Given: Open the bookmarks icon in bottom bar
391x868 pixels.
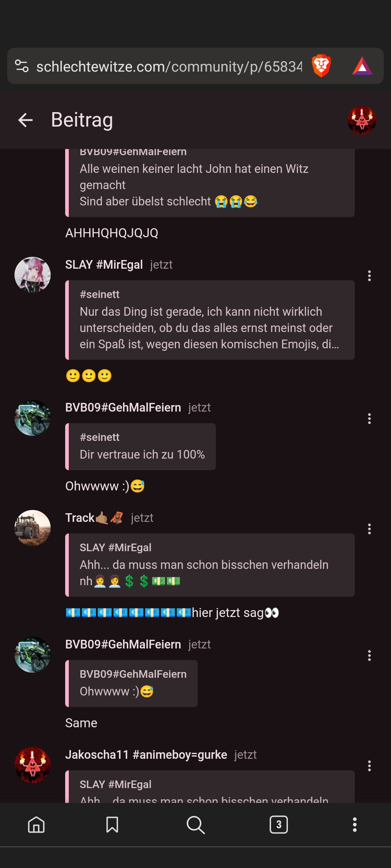Looking at the screenshot, I should click(112, 825).
